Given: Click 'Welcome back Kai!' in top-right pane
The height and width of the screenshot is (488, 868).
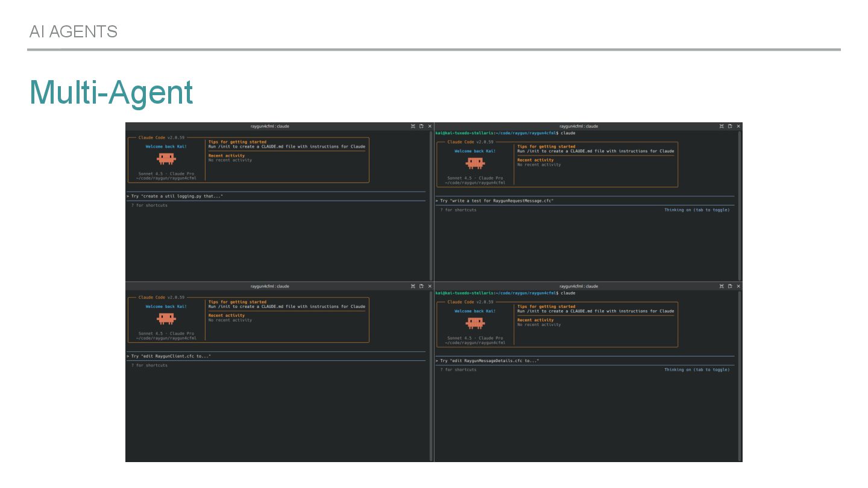Looking at the screenshot, I should tap(475, 151).
